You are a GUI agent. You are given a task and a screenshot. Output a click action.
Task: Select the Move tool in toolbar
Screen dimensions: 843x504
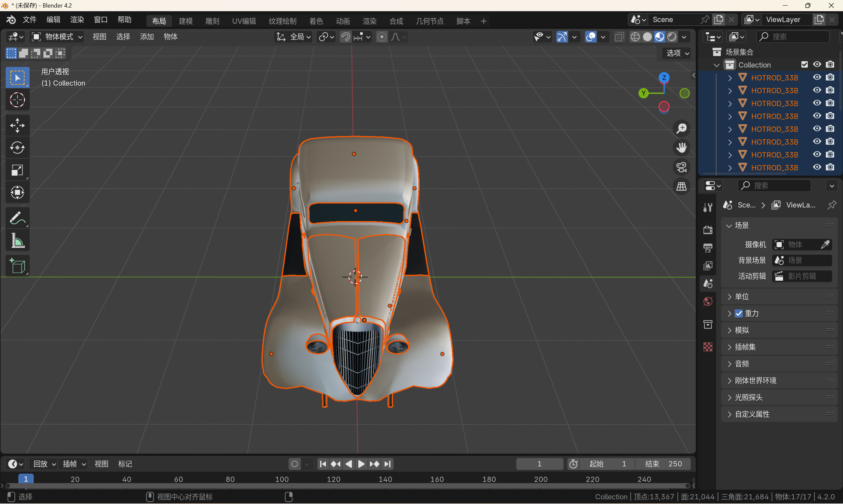[x=17, y=125]
